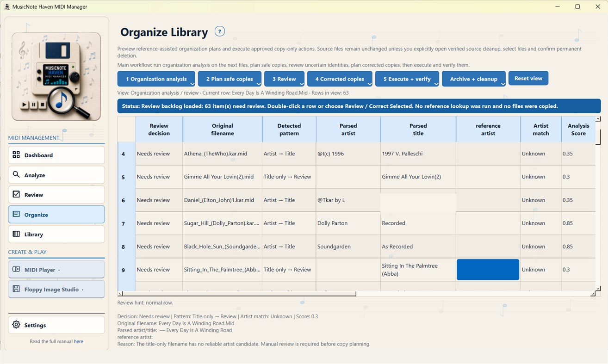Select the Analyze magnifier icon
The height and width of the screenshot is (364, 608).
point(16,175)
